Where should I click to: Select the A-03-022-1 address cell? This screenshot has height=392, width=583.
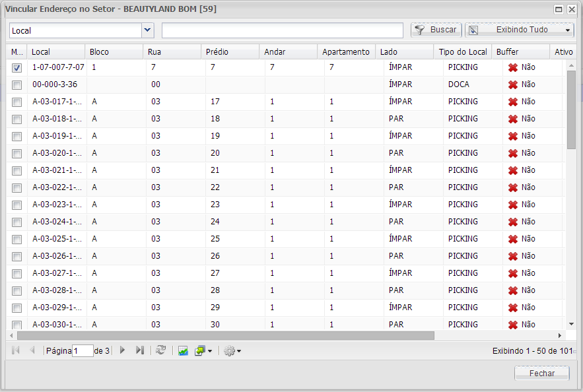[57, 187]
